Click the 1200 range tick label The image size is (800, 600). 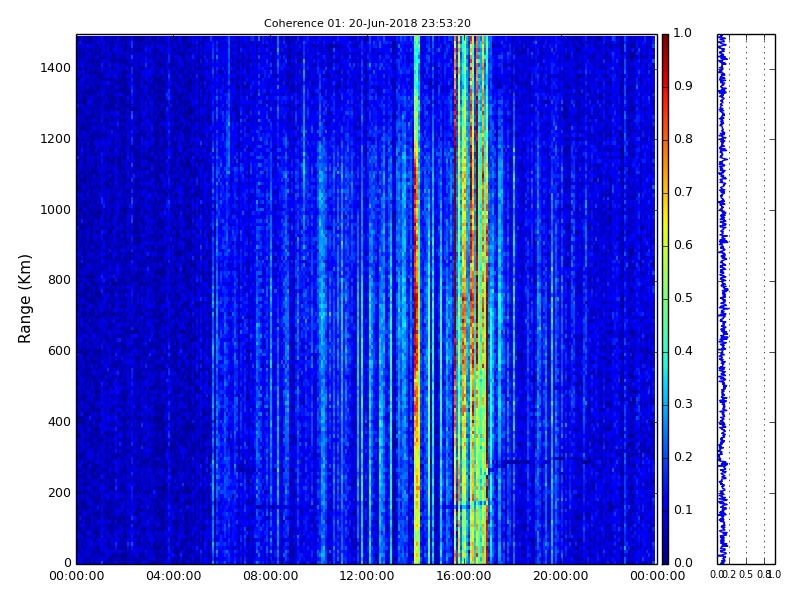[x=56, y=139]
